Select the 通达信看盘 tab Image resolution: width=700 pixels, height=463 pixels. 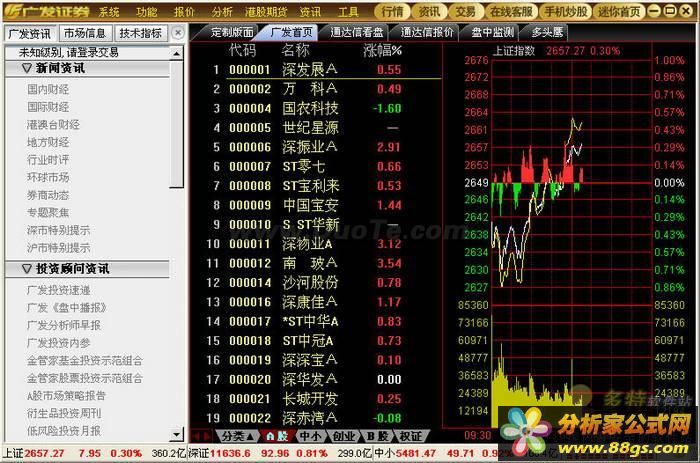point(356,32)
